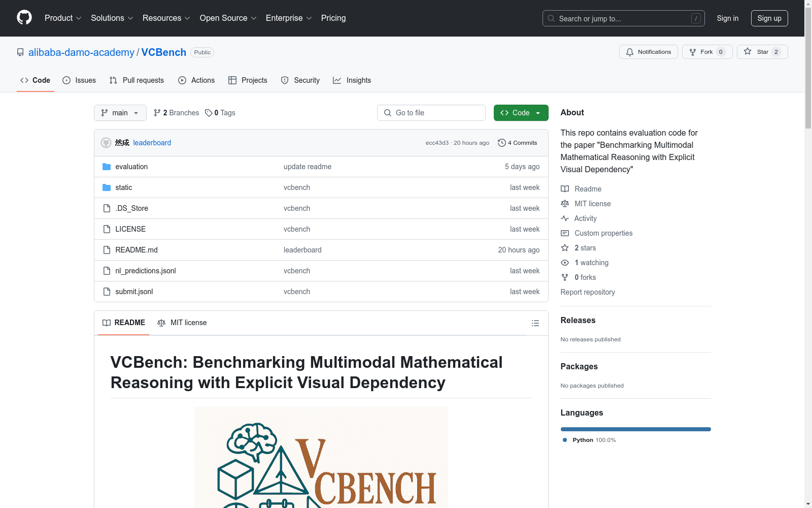Viewport: 812px width, 508px height.
Task: Click the Readme book icon in About
Action: click(x=565, y=189)
